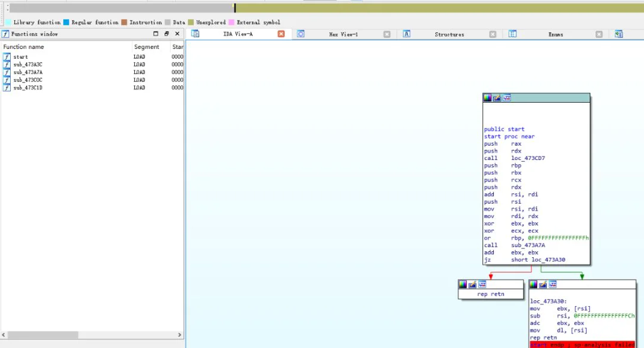Image resolution: width=644 pixels, height=348 pixels.
Task: Click 'or rbp, 0FFFFFFFFFFFFFFFFh' instruction
Action: (537, 238)
